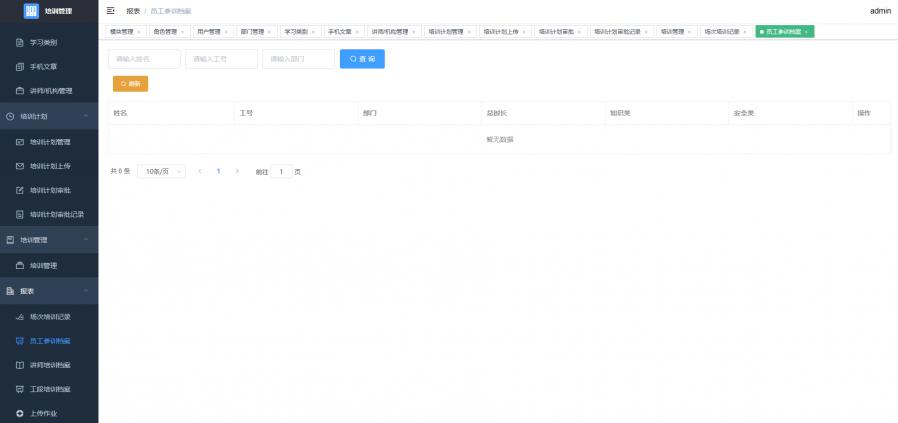Focus the 前往 jump-to-page input box

(281, 172)
